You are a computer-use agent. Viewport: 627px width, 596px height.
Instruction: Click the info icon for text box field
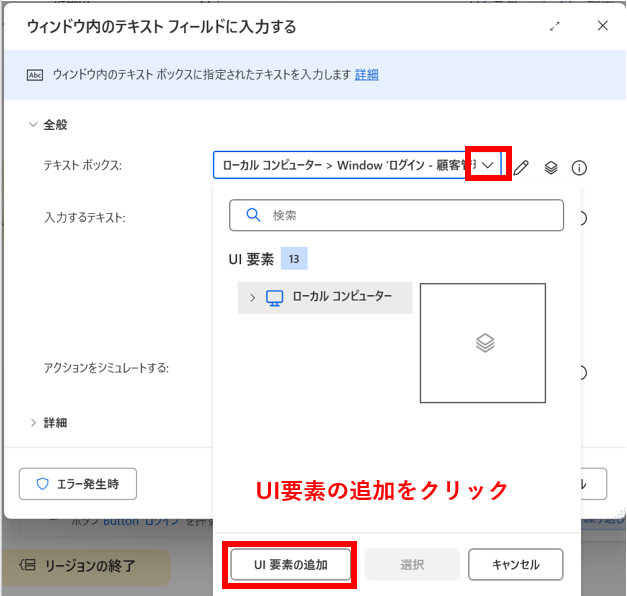coord(578,168)
